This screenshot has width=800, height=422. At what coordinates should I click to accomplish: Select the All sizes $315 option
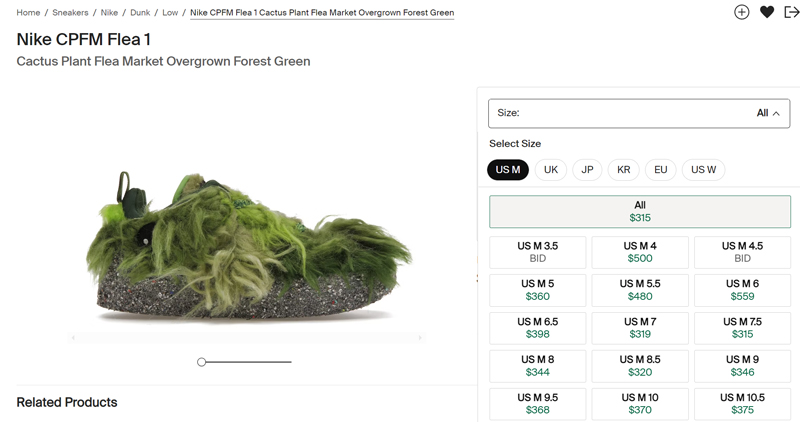639,211
